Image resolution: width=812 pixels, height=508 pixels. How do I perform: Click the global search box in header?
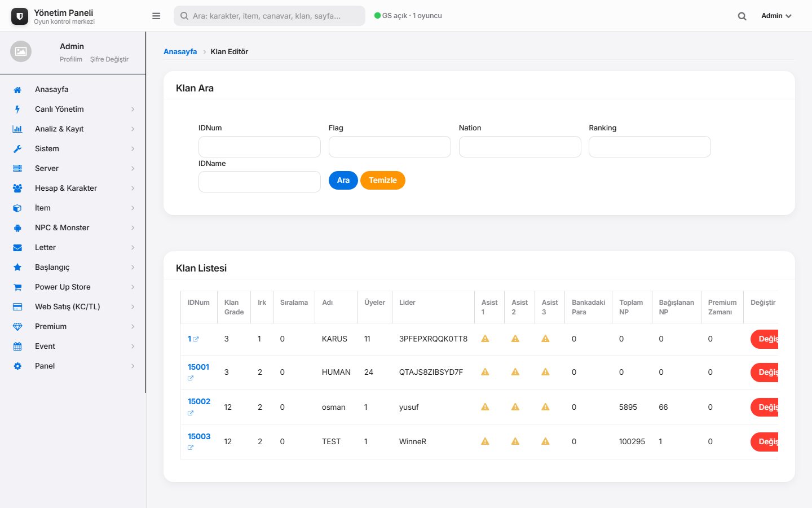click(x=270, y=16)
